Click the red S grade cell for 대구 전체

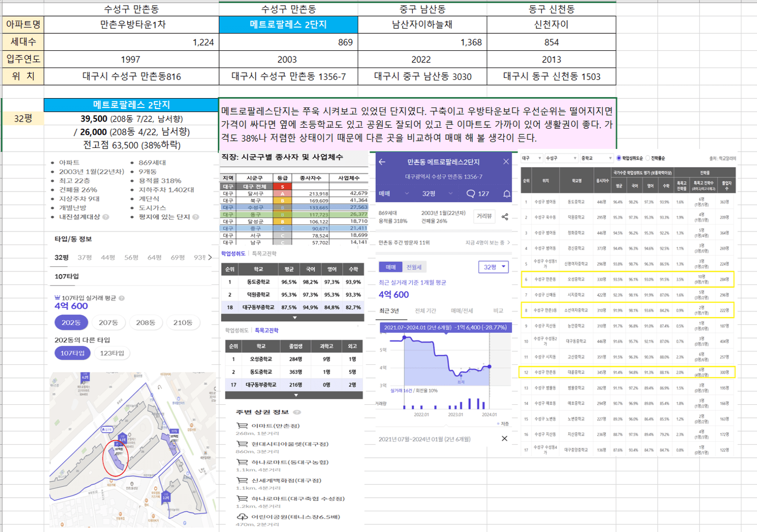coord(283,186)
